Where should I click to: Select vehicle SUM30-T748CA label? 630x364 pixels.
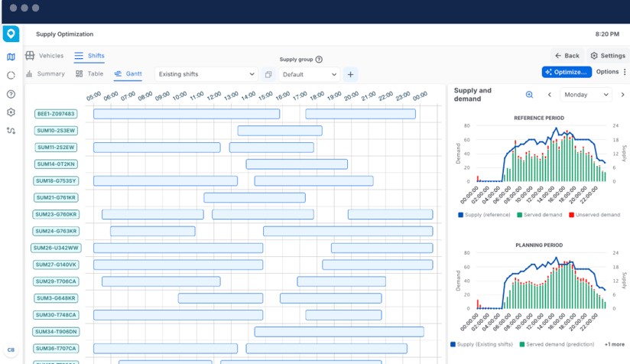click(56, 315)
